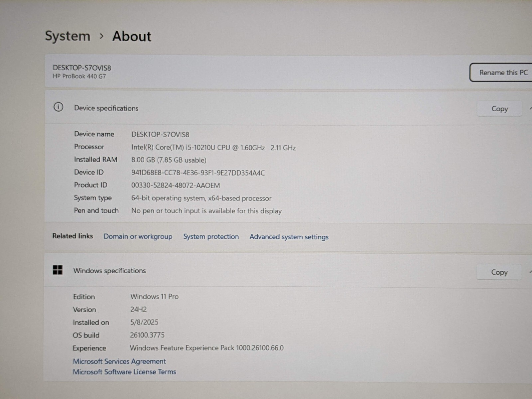The height and width of the screenshot is (399, 532).
Task: Select the Device ID value 941D68E8-CC78
Action: click(x=198, y=173)
